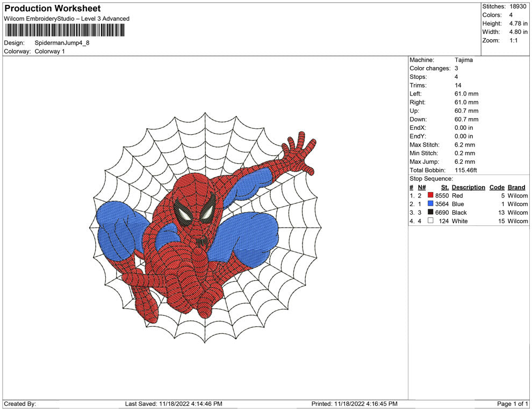This screenshot has height=409, width=532.
Task: Click the stitch count '124' in White row
Action: (444, 221)
